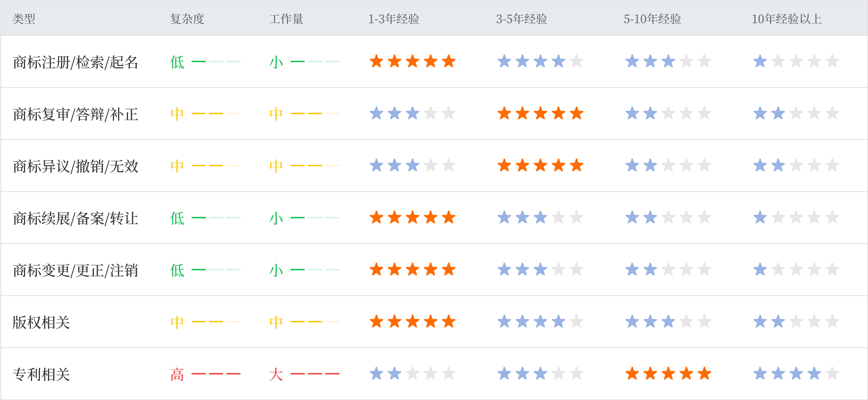Select the 商标续展/备案/转让 row label
Image resolution: width=868 pixels, height=400 pixels.
pyautogui.click(x=75, y=218)
